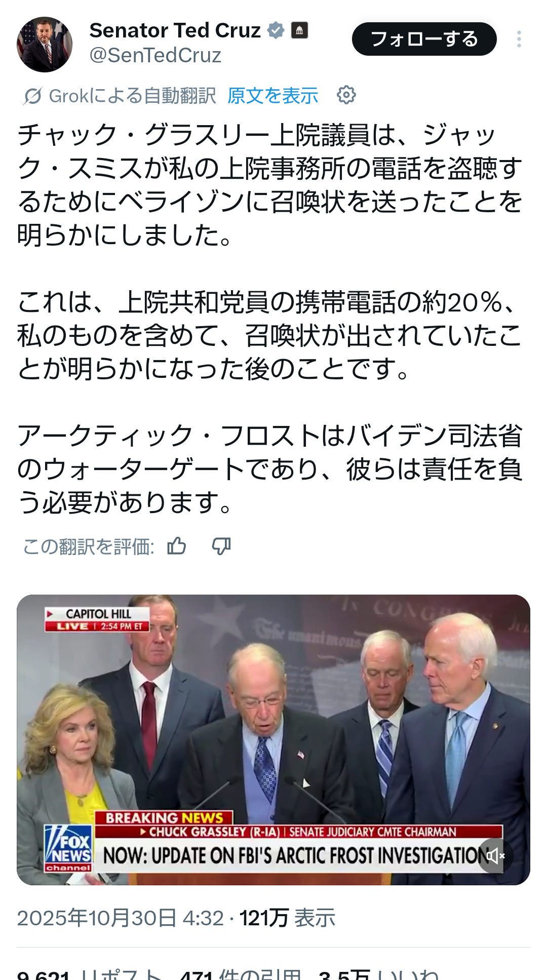Viewport: 547px width, 980px height.
Task: Show the original text via 原文を表示
Action: click(x=273, y=96)
